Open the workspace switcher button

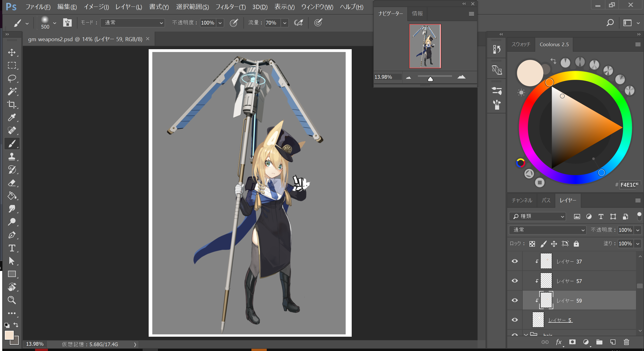tap(627, 23)
